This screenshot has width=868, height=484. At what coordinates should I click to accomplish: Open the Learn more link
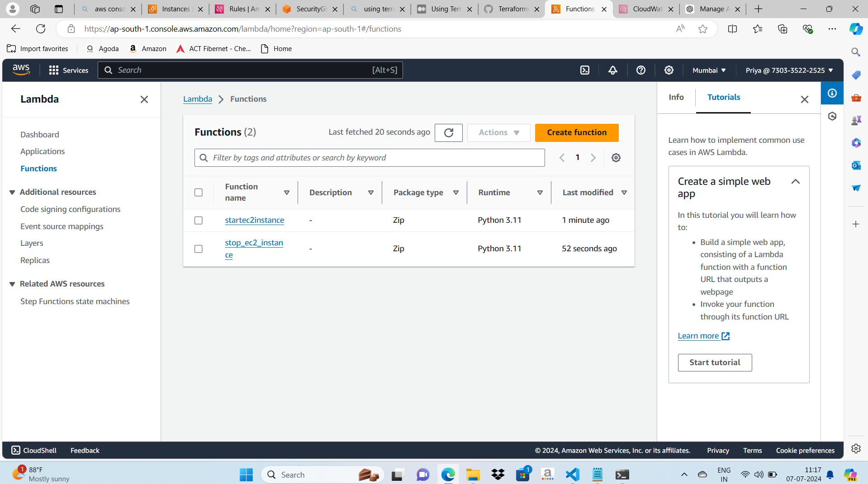tap(704, 336)
